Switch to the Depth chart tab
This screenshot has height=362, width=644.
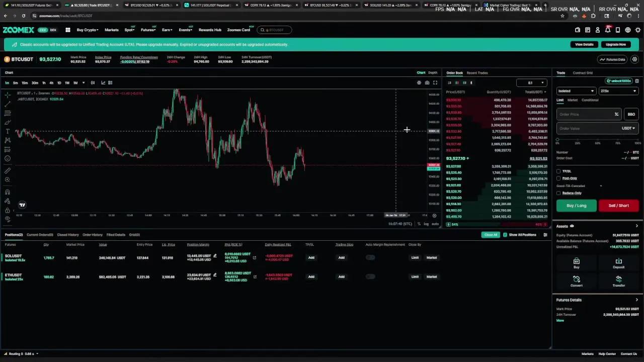pyautogui.click(x=433, y=73)
